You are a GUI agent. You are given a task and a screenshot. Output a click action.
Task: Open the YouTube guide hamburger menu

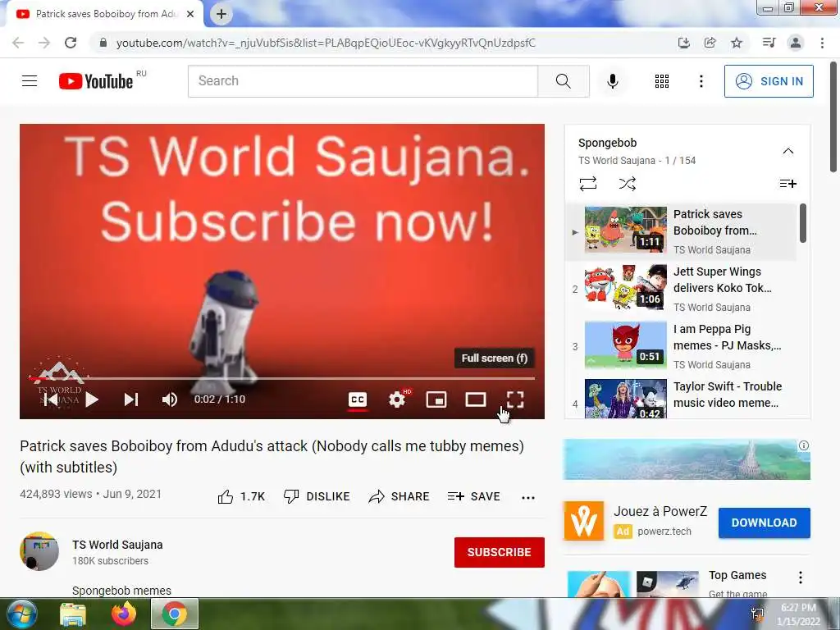click(x=30, y=81)
